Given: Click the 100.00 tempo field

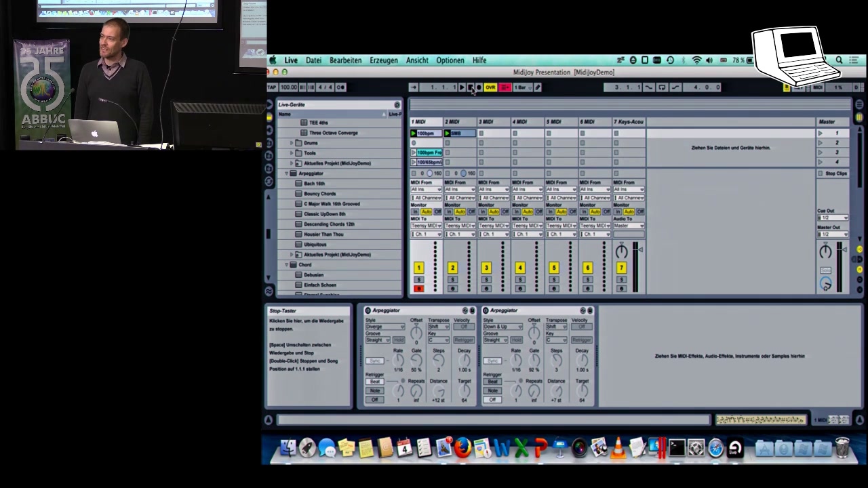Looking at the screenshot, I should tap(288, 87).
